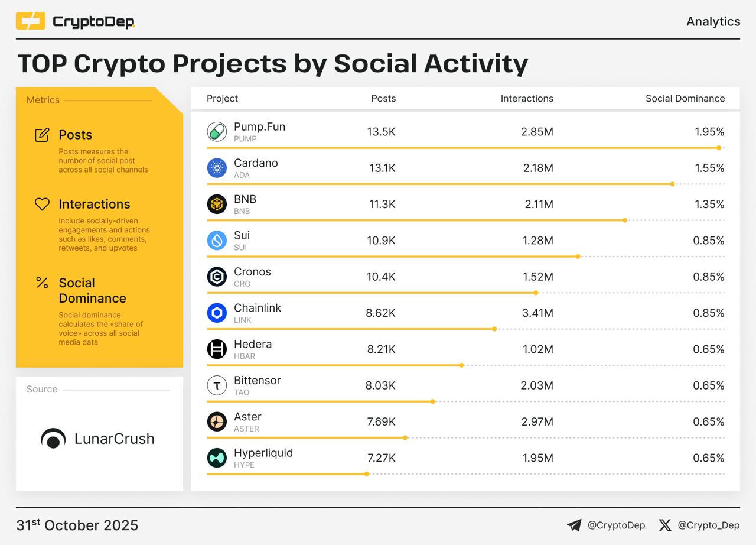Click the Social Dominance percent icon
Viewport: 756px width, 545px height.
pos(42,283)
